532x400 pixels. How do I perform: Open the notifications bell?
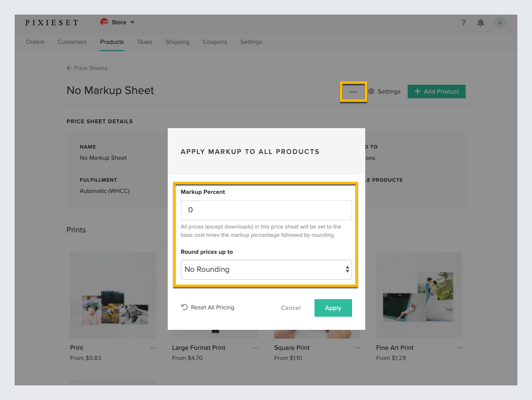coord(481,23)
